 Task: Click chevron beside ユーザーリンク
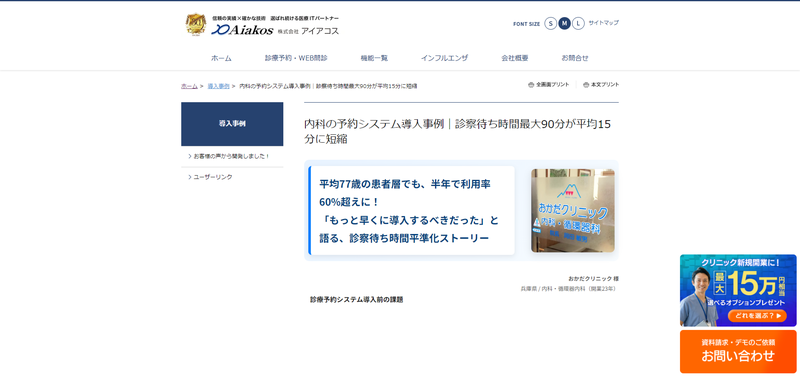tap(190, 177)
